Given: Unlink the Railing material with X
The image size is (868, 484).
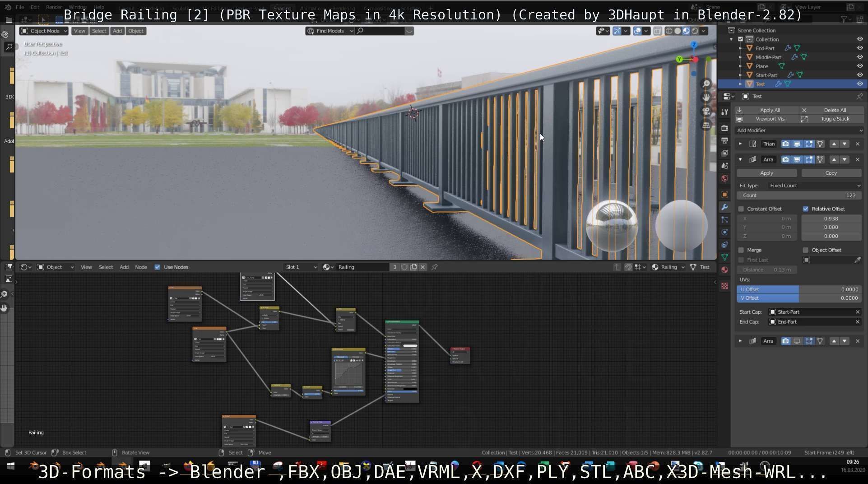Looking at the screenshot, I should tap(422, 267).
